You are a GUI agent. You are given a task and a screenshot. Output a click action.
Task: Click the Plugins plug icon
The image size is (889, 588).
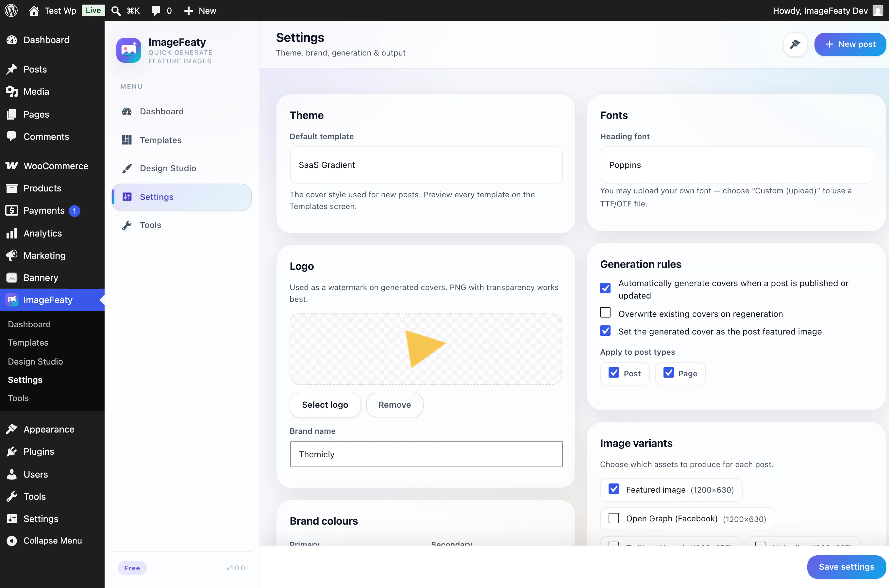(12, 451)
